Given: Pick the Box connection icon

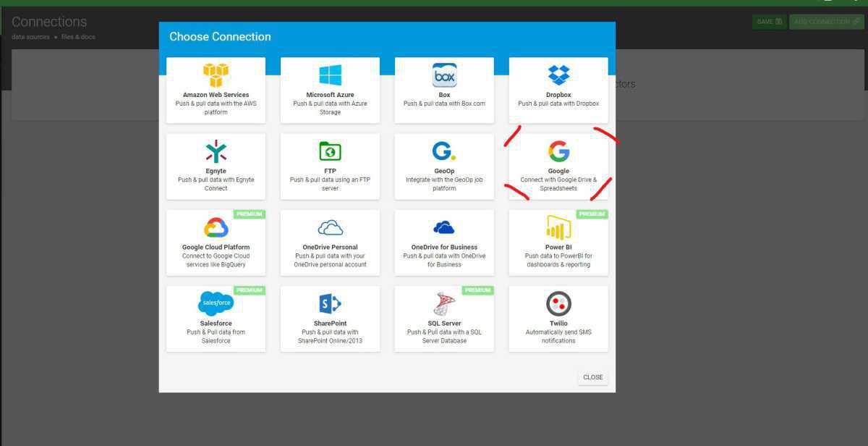Looking at the screenshot, I should point(444,75).
